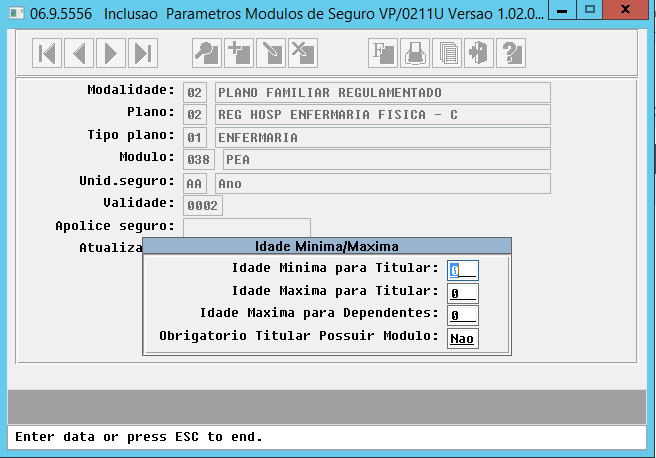
Task: Click the Modalidade code field 02
Action: [195, 92]
